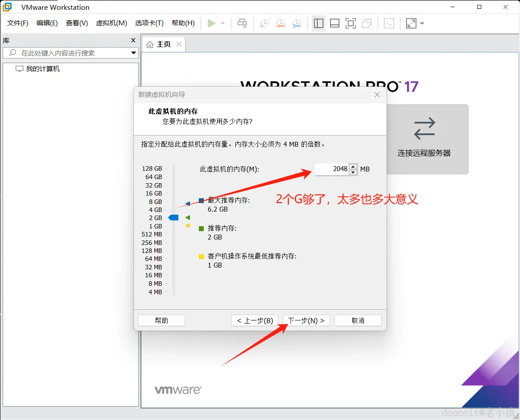Click the blue 最大推荐内存 legend square
This screenshot has width=520, height=420.
tap(201, 200)
